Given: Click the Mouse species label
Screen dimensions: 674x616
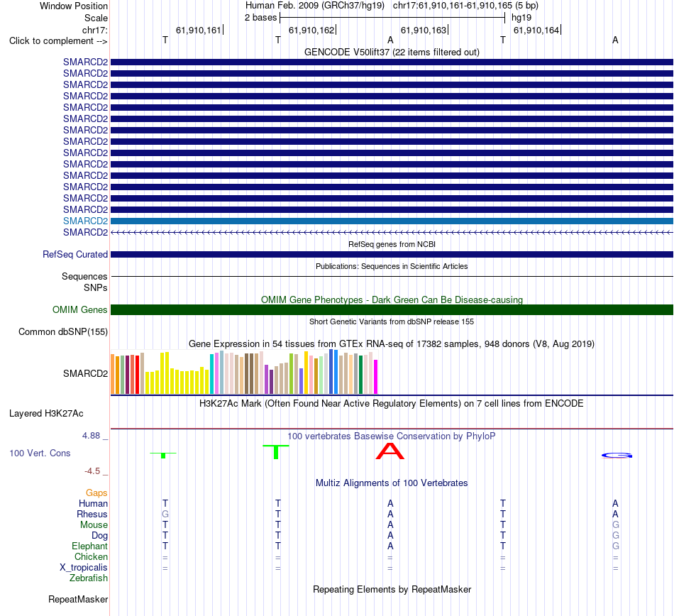Looking at the screenshot, I should (94, 525).
